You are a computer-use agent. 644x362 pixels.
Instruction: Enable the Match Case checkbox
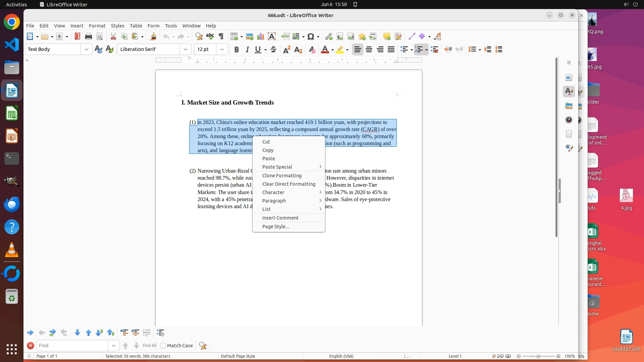pos(163,346)
